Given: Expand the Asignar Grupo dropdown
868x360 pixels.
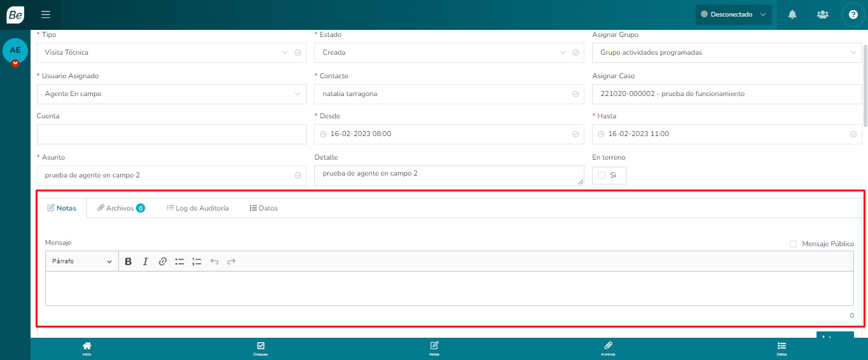Looking at the screenshot, I should tap(726, 53).
